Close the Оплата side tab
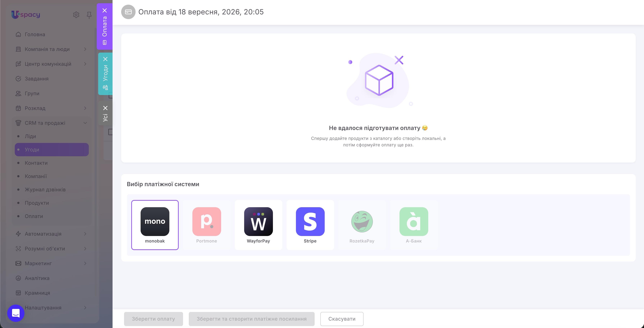 click(105, 10)
